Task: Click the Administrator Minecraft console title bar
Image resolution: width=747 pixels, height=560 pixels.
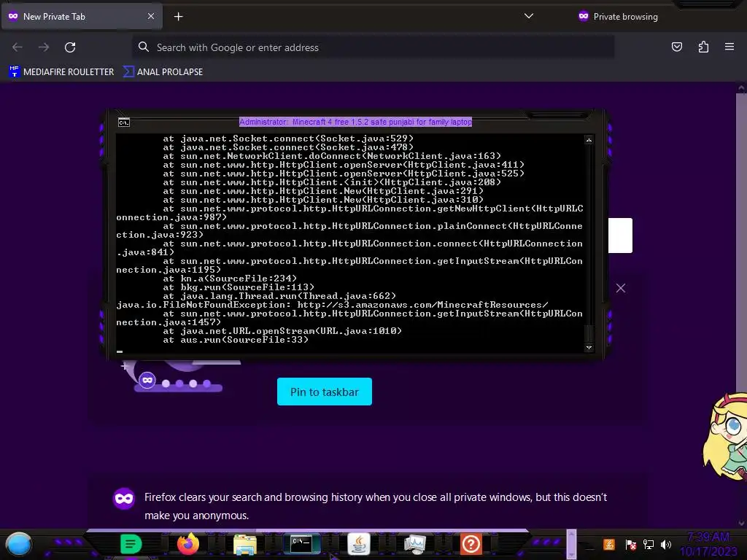Action: tap(355, 122)
